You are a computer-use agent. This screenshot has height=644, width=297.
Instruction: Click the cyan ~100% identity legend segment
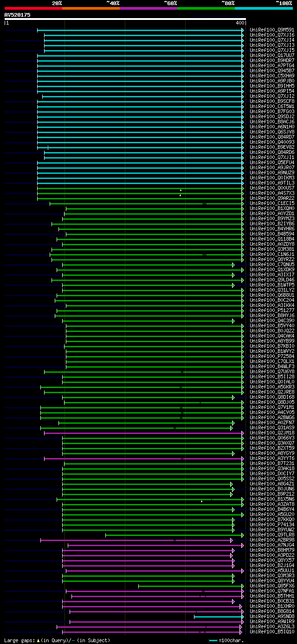pyautogui.click(x=263, y=8)
